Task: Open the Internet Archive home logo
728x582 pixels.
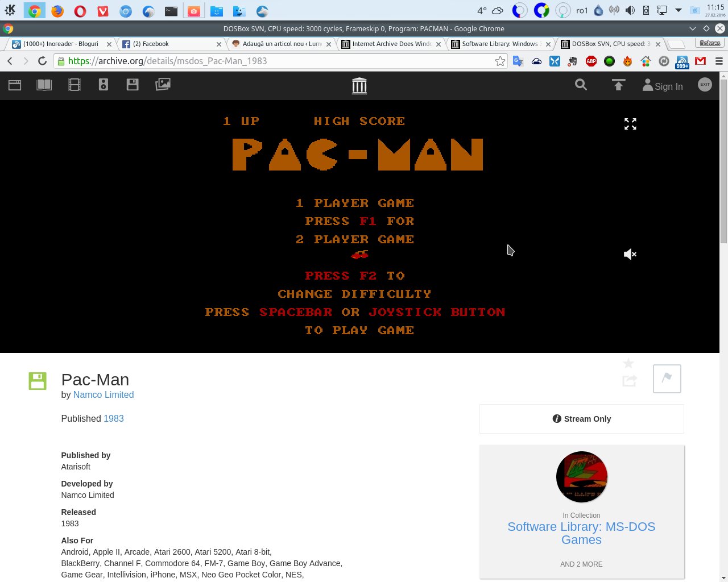Action: [359, 86]
